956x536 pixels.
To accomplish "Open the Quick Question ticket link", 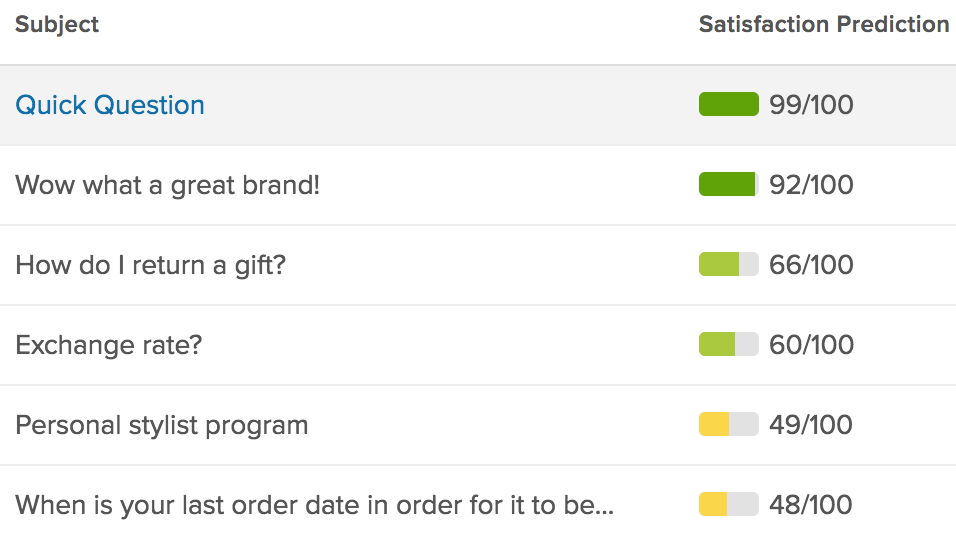I will click(x=110, y=105).
